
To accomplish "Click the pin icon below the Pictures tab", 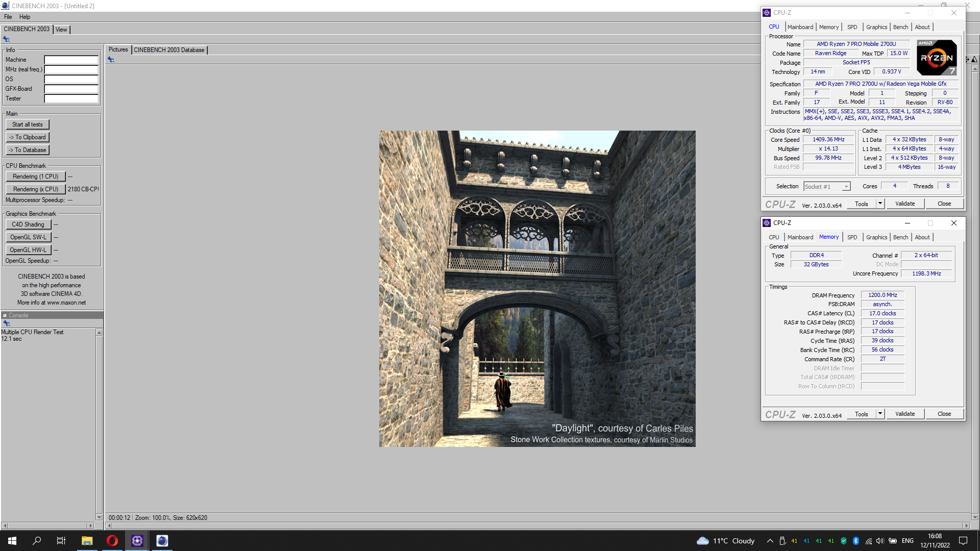I will (111, 60).
